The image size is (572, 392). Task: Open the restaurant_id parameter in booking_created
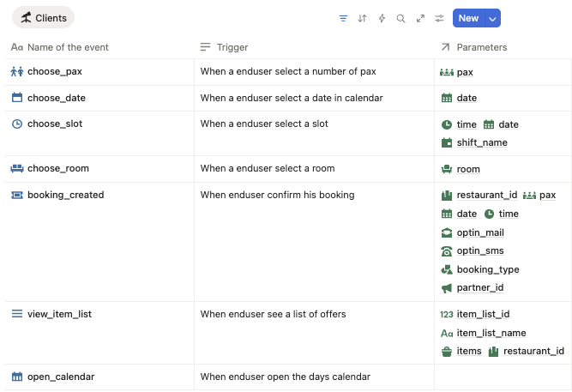tap(486, 195)
